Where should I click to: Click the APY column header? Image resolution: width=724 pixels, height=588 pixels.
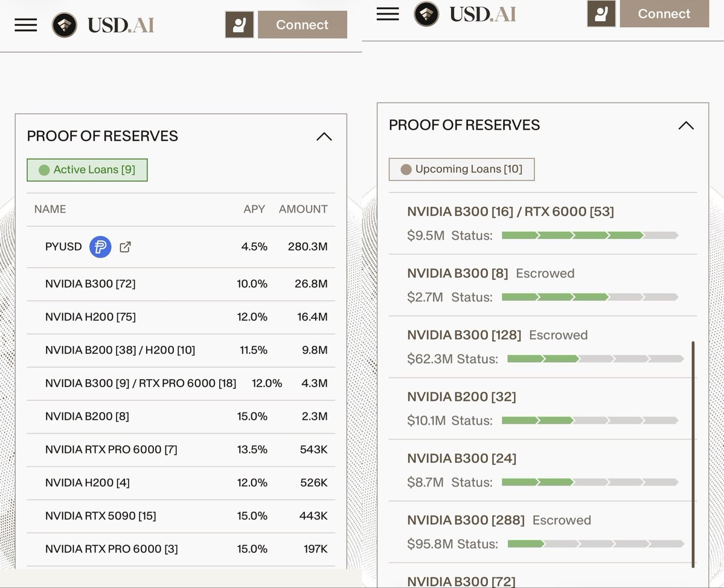[x=254, y=209]
